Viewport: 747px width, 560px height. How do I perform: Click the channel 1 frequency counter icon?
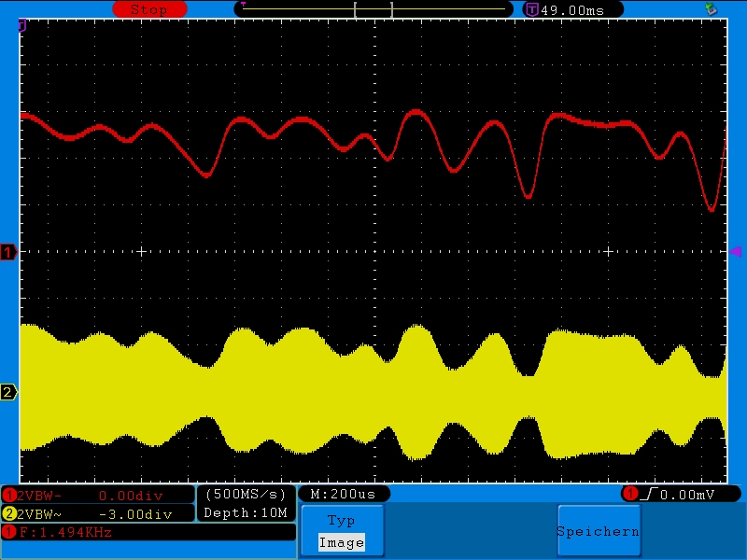(x=9, y=532)
